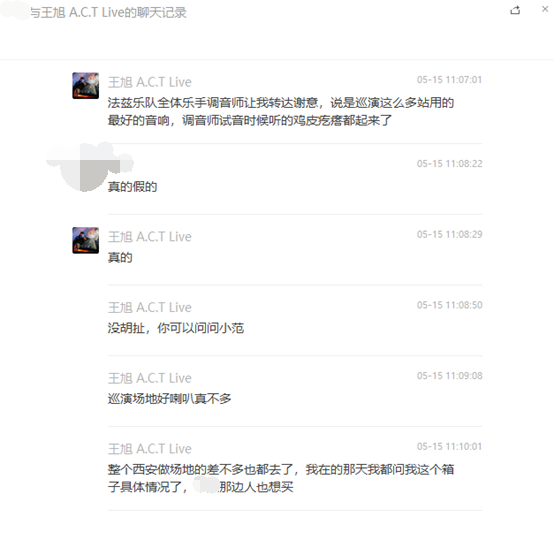
Task: Close the chat record window
Action: (x=545, y=10)
